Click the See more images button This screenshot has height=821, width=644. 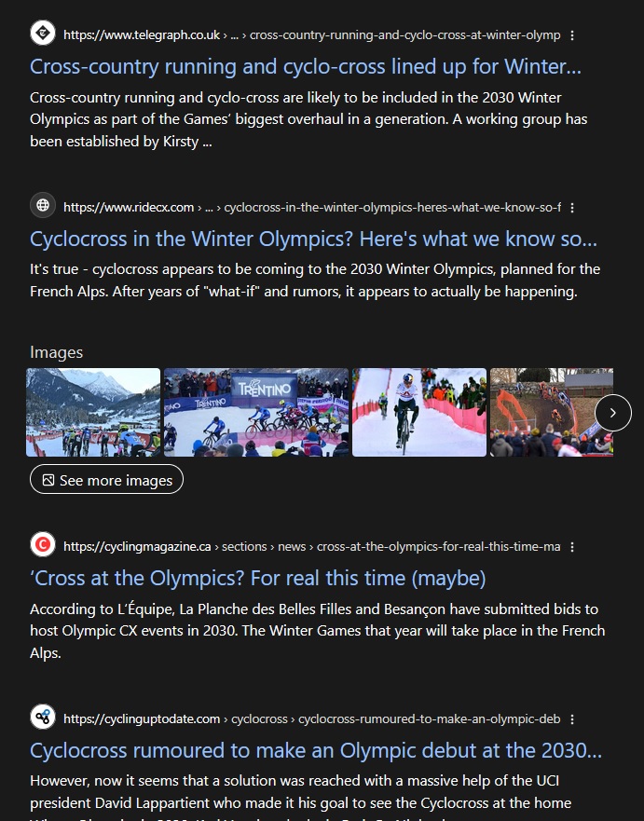106,480
